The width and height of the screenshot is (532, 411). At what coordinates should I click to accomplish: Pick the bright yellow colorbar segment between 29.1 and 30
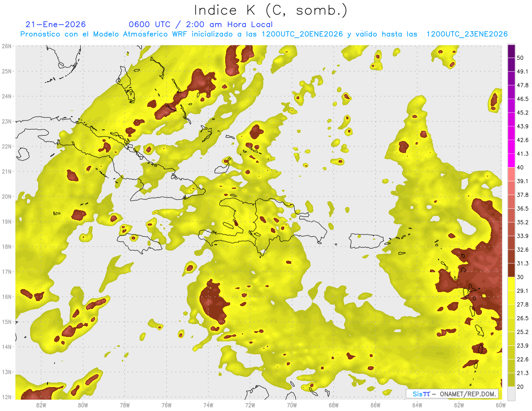coord(511,284)
